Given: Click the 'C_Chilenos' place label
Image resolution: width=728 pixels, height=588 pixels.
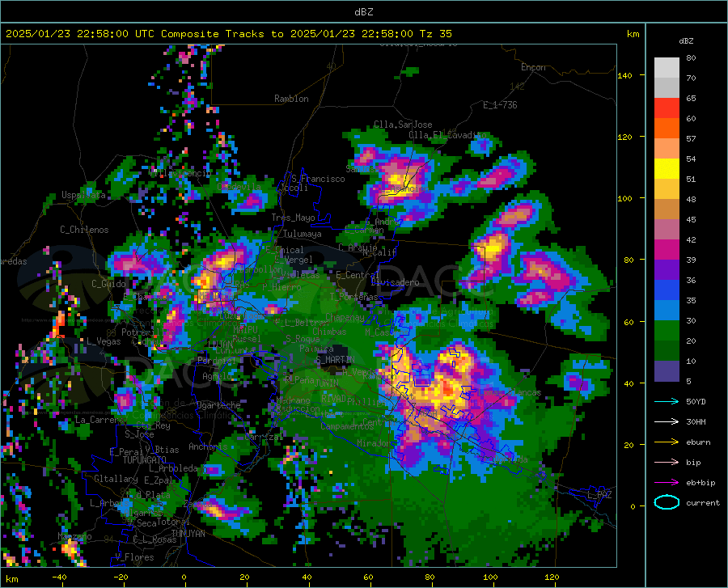Looking at the screenshot, I should pyautogui.click(x=84, y=230).
